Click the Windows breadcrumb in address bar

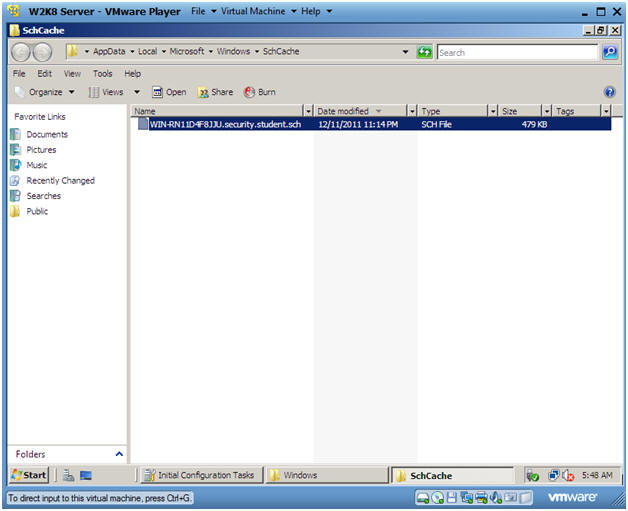pos(233,51)
